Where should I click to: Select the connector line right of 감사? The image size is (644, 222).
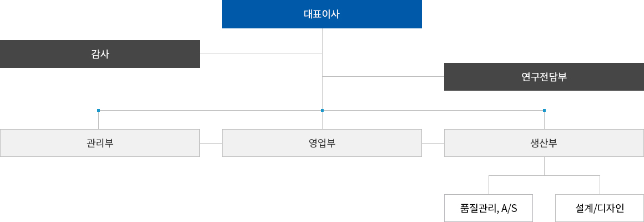tap(261, 53)
